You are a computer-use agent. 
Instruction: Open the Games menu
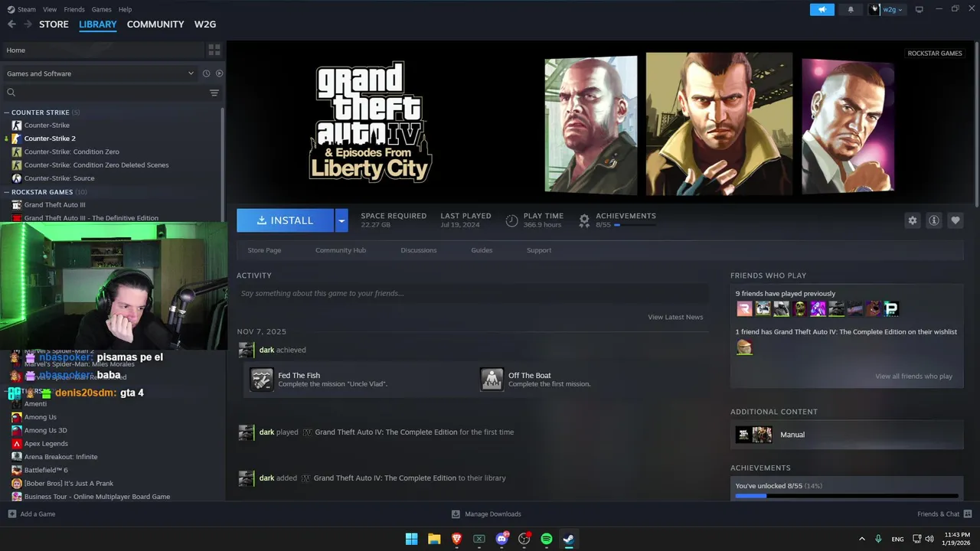tap(101, 9)
